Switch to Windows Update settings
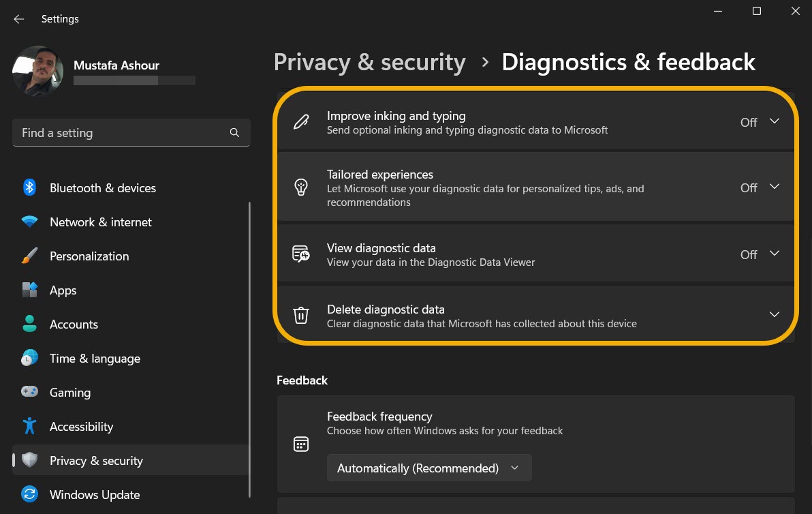Viewport: 812px width, 514px height. point(94,494)
